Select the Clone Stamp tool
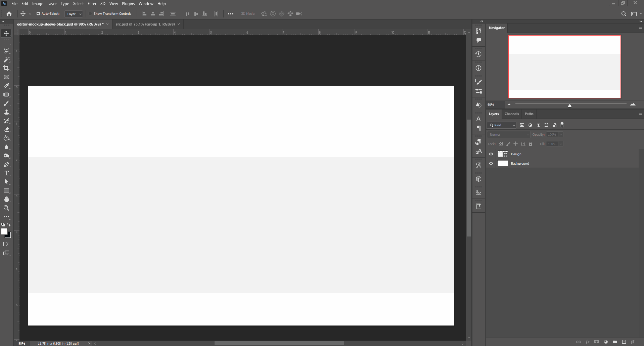Screen dimensions: 644x346 [6, 112]
